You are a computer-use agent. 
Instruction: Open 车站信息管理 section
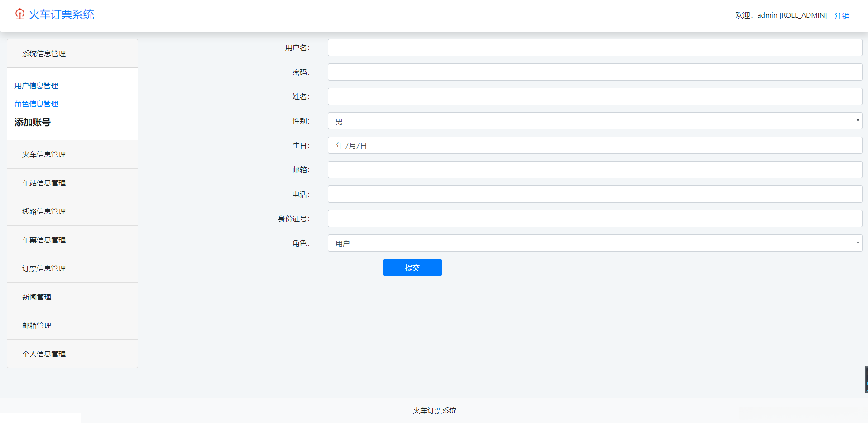click(44, 183)
